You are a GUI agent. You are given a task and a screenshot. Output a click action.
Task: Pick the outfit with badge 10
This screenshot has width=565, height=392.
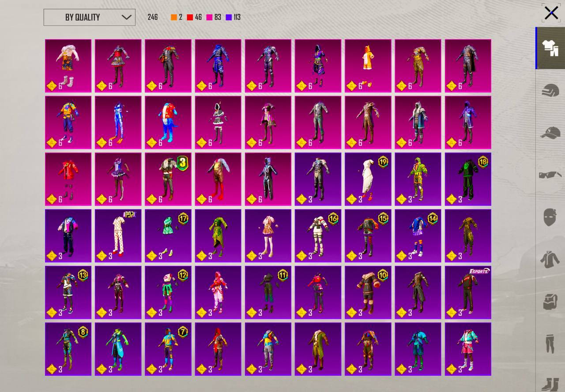click(x=368, y=292)
